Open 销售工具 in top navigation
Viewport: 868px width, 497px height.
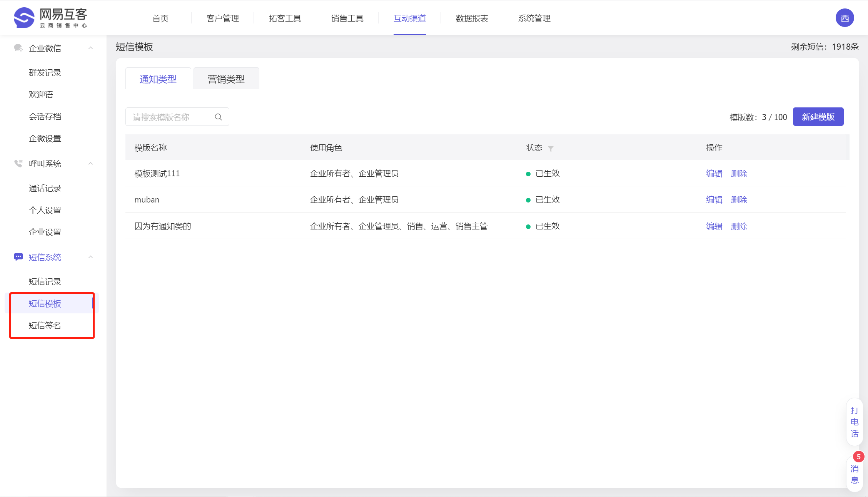[x=347, y=18]
